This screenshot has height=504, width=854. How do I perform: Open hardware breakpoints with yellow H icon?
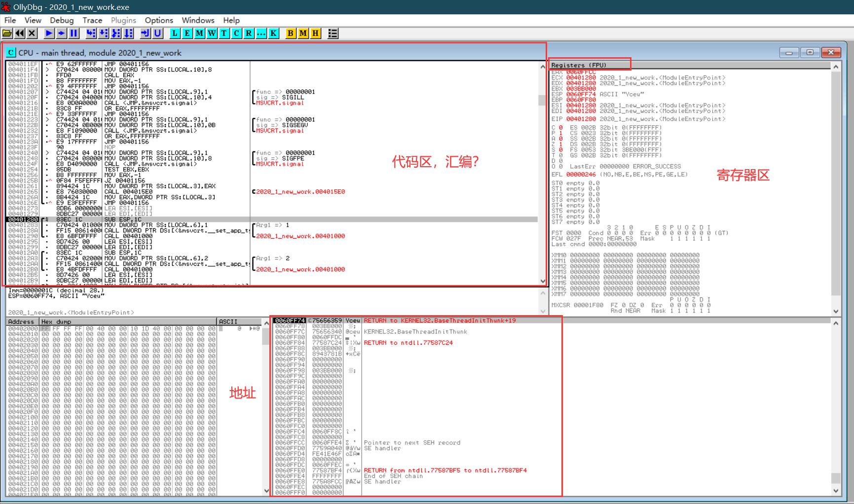pyautogui.click(x=316, y=33)
